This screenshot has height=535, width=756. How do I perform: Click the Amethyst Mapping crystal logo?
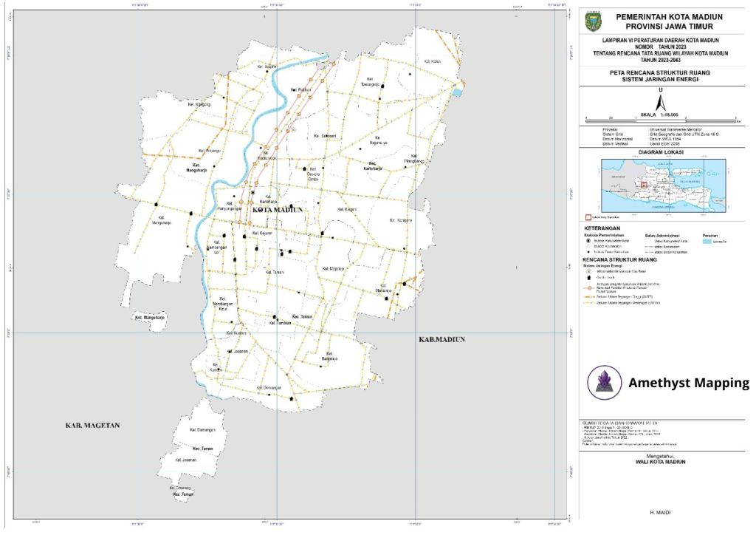pyautogui.click(x=599, y=383)
